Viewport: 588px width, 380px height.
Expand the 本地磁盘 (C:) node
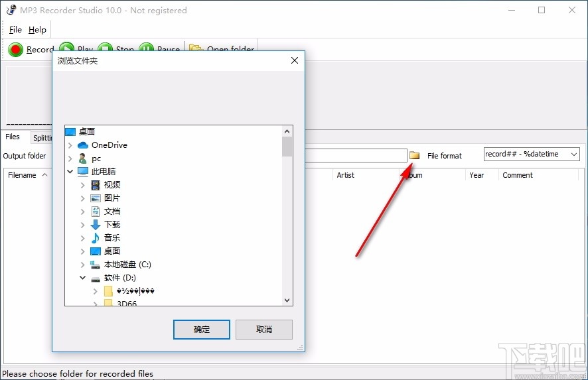(83, 265)
